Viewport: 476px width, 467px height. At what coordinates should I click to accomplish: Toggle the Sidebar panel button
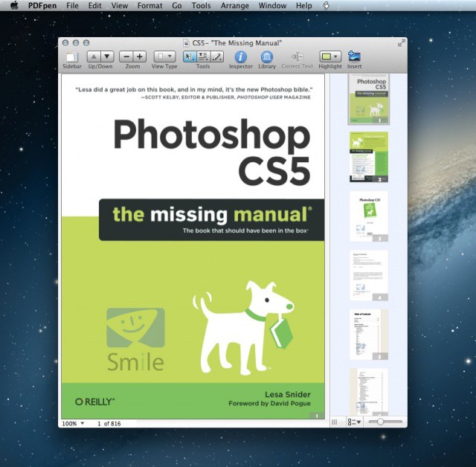pyautogui.click(x=71, y=57)
